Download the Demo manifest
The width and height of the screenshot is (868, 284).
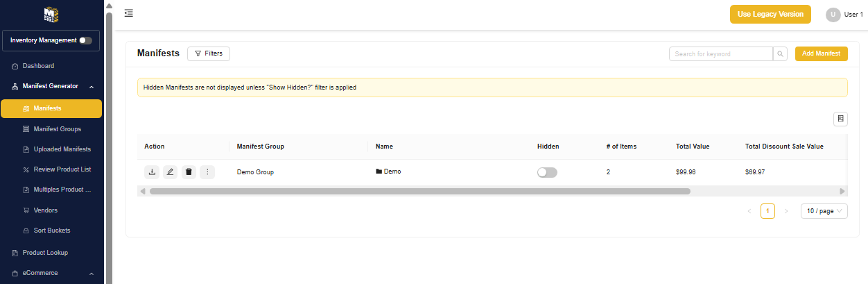152,172
